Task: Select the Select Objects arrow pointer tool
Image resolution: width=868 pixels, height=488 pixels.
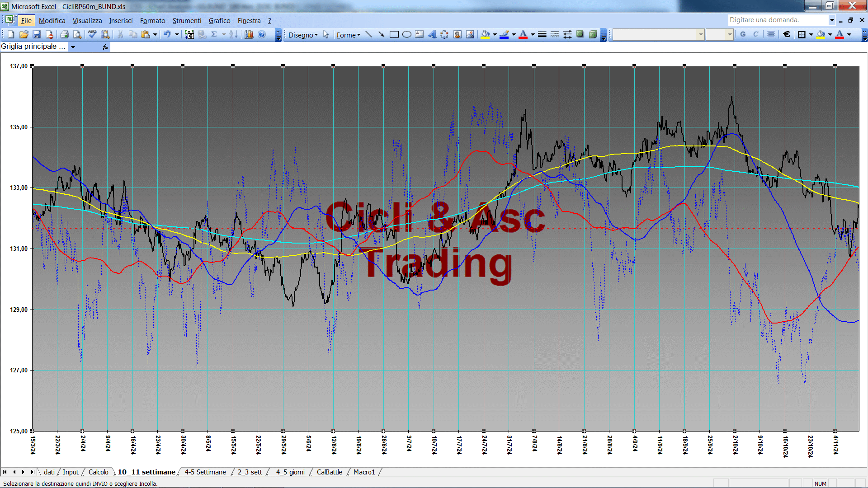Action: coord(326,35)
